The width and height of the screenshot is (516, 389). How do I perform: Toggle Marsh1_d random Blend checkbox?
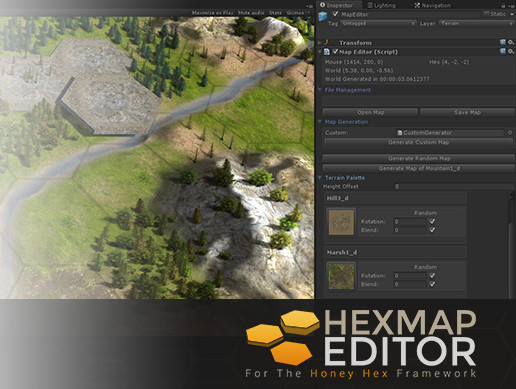pos(432,284)
